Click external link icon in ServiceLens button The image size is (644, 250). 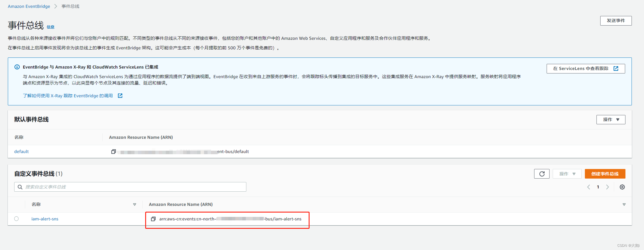click(616, 69)
